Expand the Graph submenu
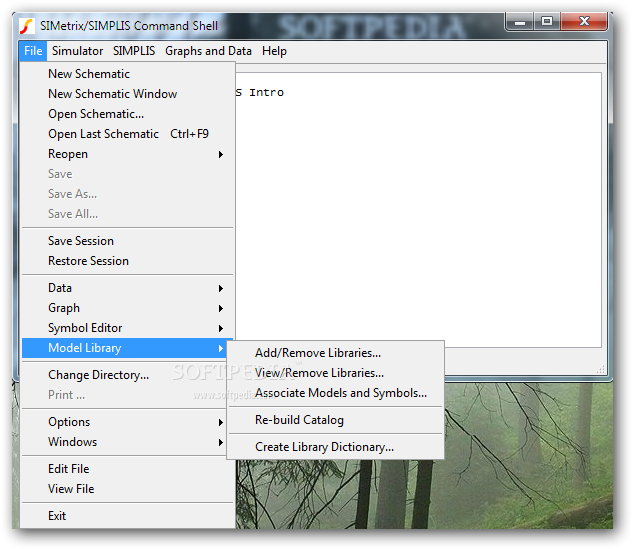Viewport: 633px width, 549px height. point(128,308)
